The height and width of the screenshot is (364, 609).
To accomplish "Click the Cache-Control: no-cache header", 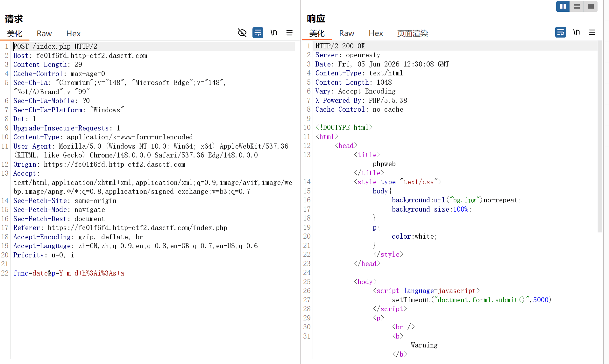I will (x=359, y=109).
